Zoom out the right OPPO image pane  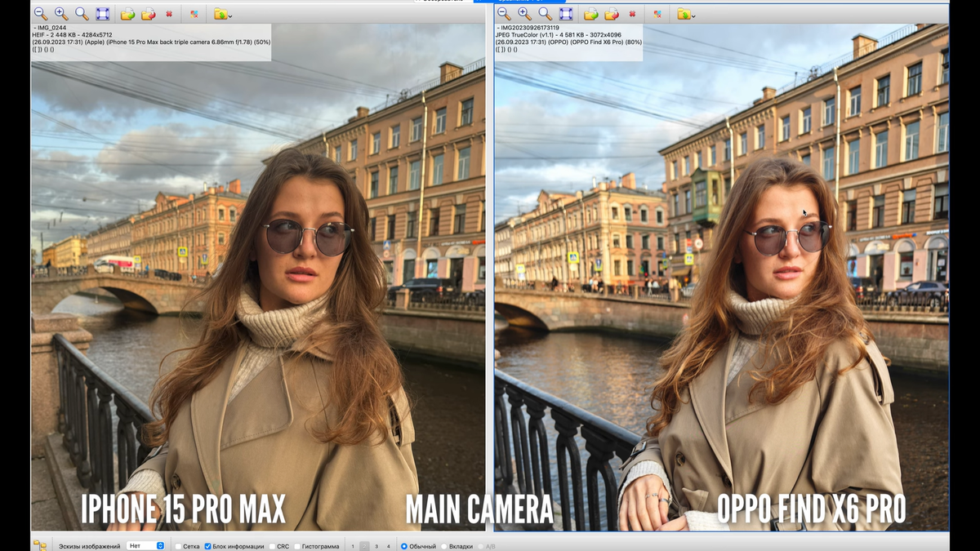coord(504,14)
